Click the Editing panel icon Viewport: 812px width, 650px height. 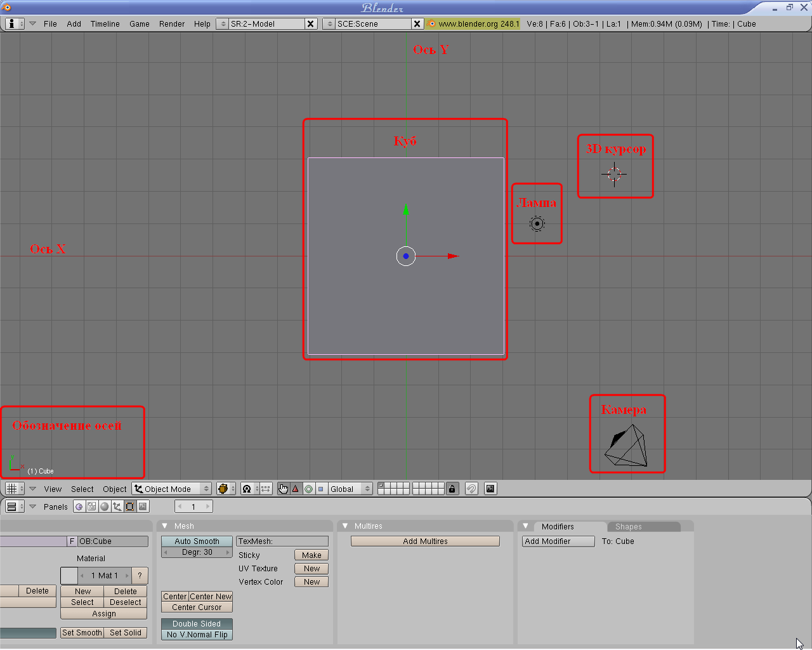[x=130, y=507]
